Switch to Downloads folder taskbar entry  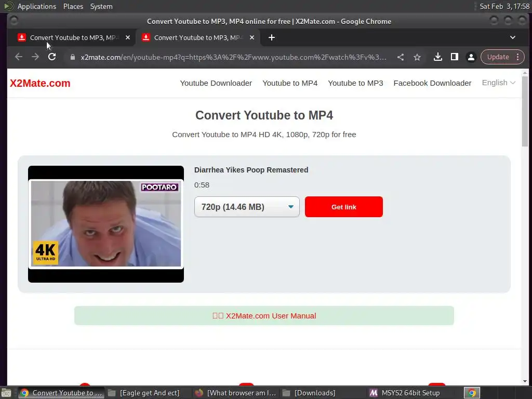tap(310, 393)
